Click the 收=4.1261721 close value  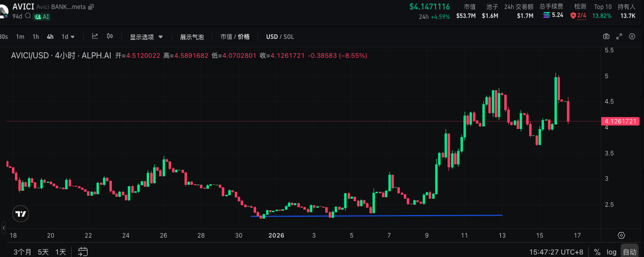(x=282, y=55)
